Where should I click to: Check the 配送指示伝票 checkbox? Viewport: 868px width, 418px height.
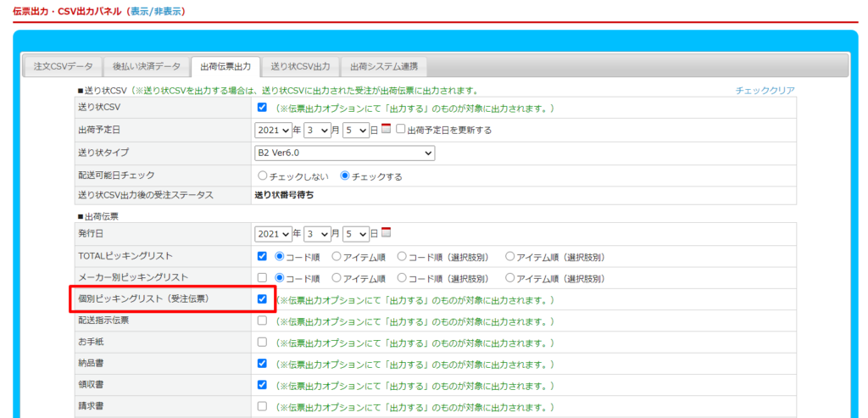tap(262, 320)
